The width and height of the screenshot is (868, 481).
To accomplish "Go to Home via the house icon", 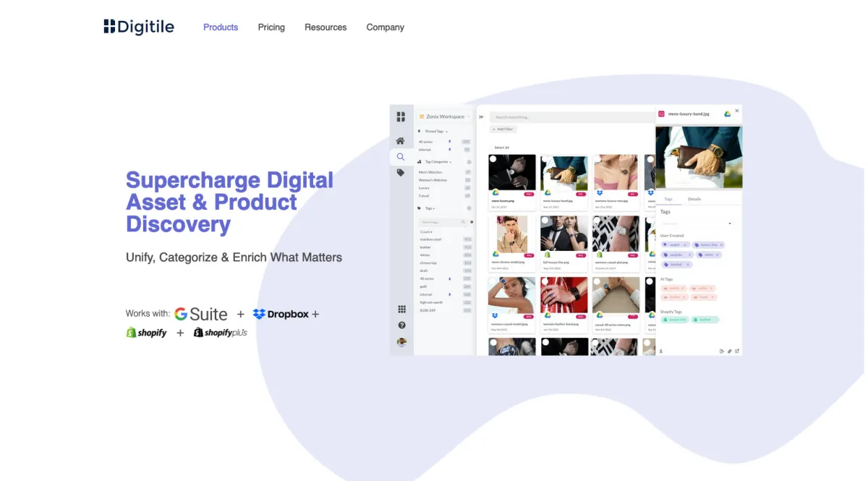I will click(400, 140).
